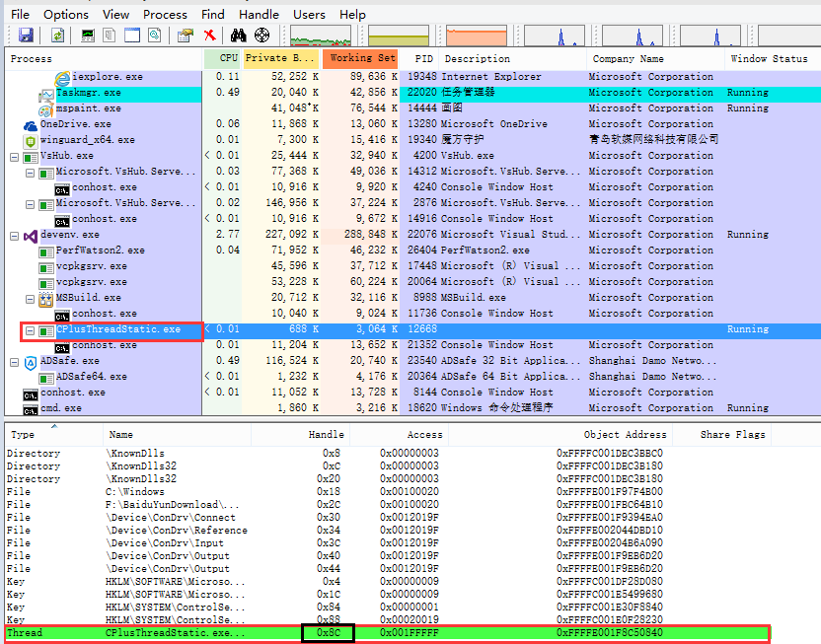Screen dimensions: 821x644
Task: Click the mspaint.exe palette icon
Action: click(x=46, y=109)
